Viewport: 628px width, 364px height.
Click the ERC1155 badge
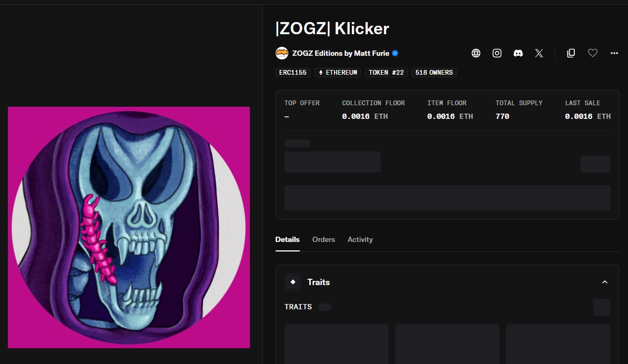(293, 73)
